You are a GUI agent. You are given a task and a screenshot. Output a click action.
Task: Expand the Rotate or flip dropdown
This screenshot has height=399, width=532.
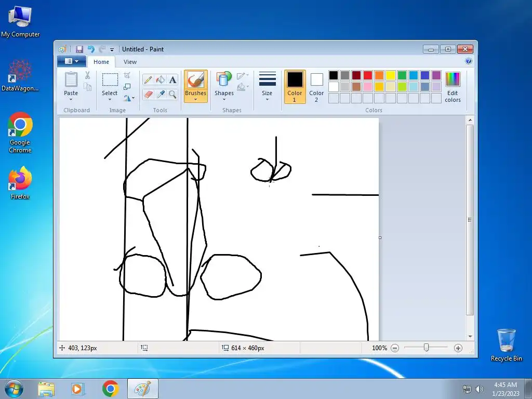(129, 98)
